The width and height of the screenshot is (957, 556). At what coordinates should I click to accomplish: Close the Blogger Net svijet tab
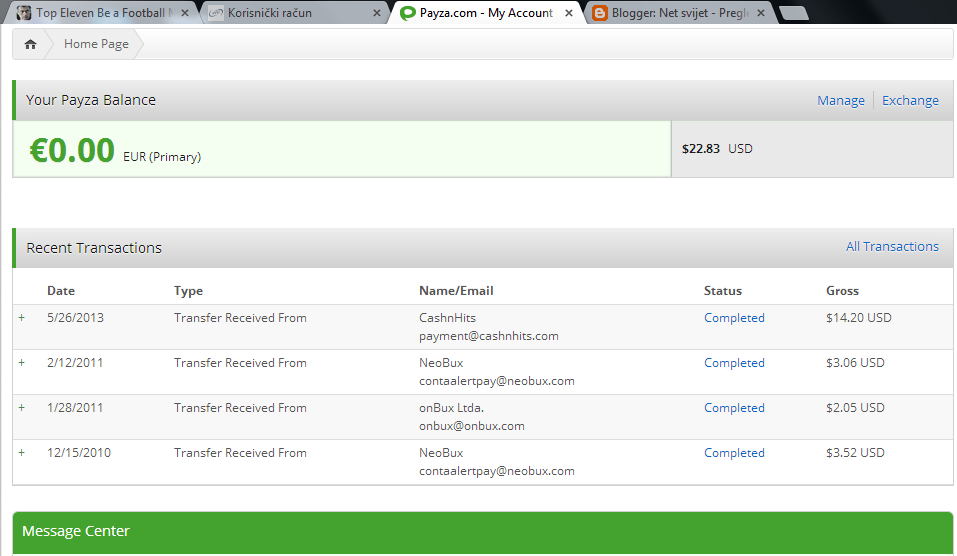point(760,13)
